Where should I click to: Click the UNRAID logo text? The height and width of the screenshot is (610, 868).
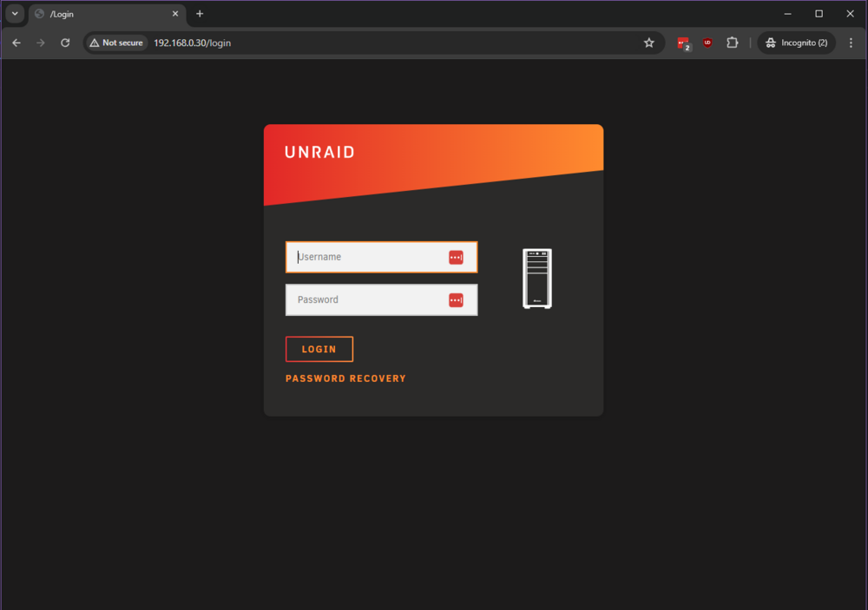(319, 152)
